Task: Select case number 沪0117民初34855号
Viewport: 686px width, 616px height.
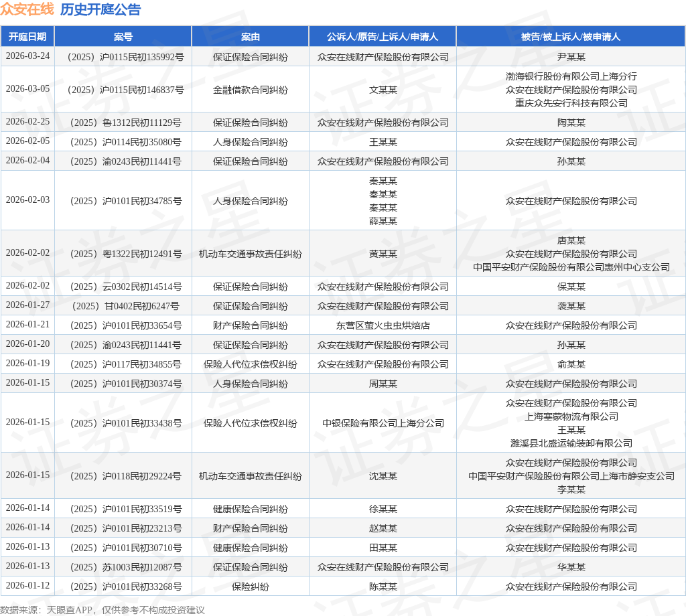Action: 142,364
